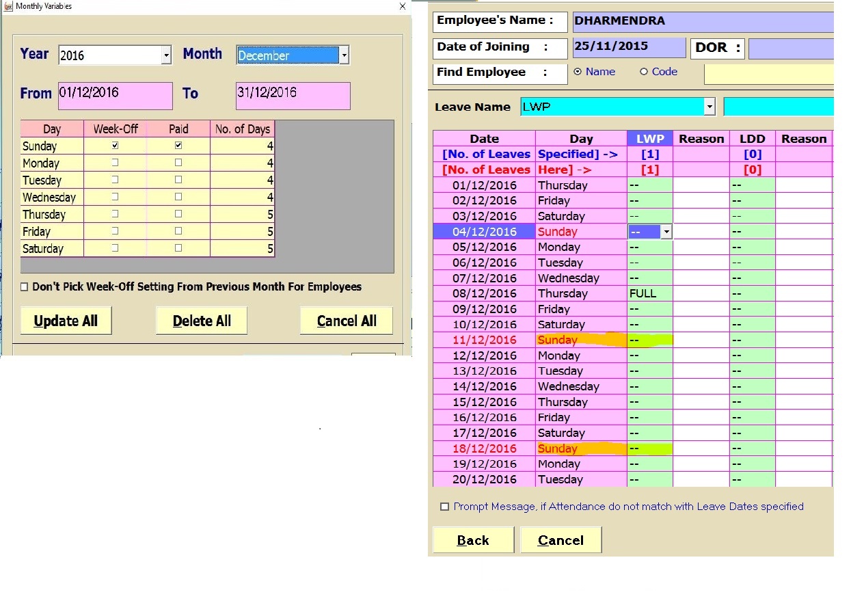Screen dimensions: 851x616
Task: Open the Leave Name dropdown showing LWP
Action: 710,107
